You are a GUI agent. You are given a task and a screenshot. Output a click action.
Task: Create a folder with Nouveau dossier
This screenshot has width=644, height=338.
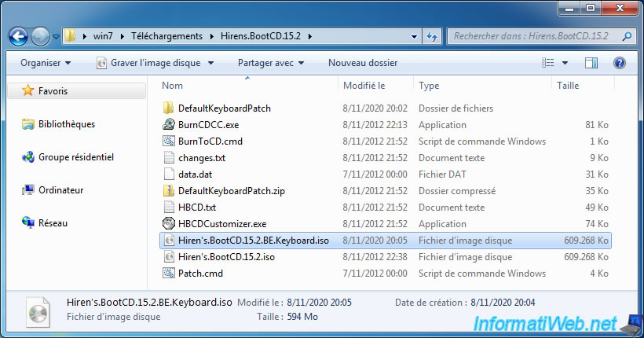[362, 63]
